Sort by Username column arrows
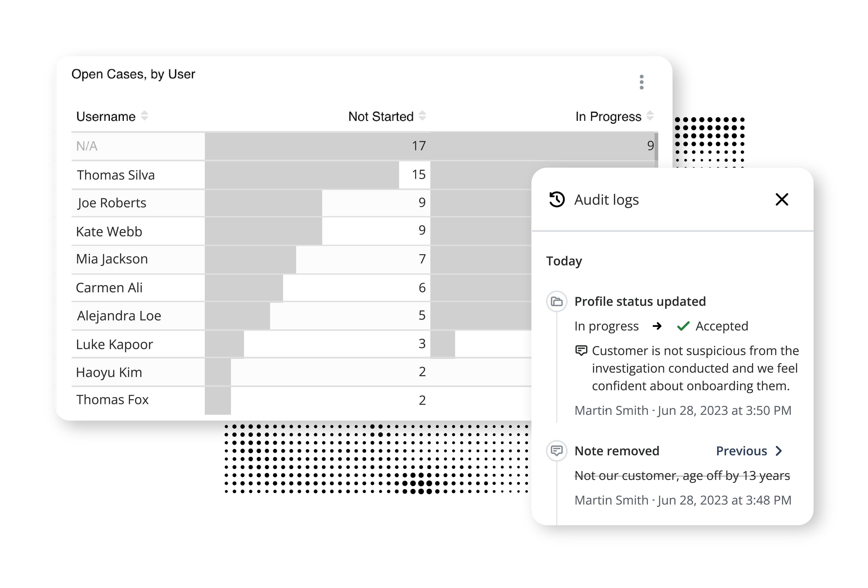This screenshot has height=588, width=868. (x=145, y=116)
